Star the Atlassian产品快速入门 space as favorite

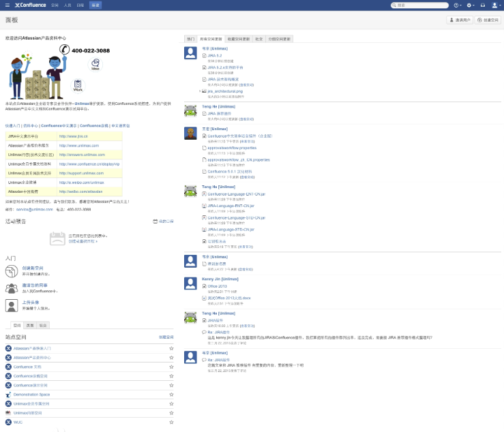tap(171, 348)
